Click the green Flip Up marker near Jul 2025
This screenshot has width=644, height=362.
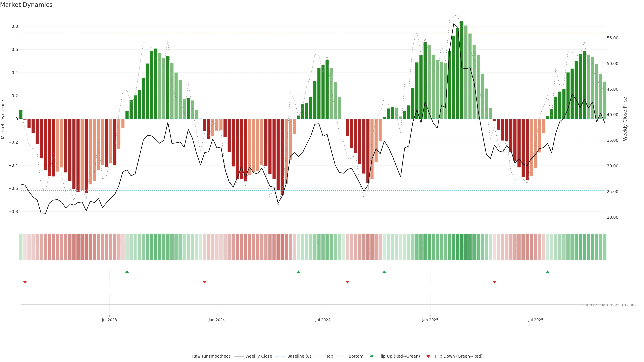pyautogui.click(x=548, y=272)
